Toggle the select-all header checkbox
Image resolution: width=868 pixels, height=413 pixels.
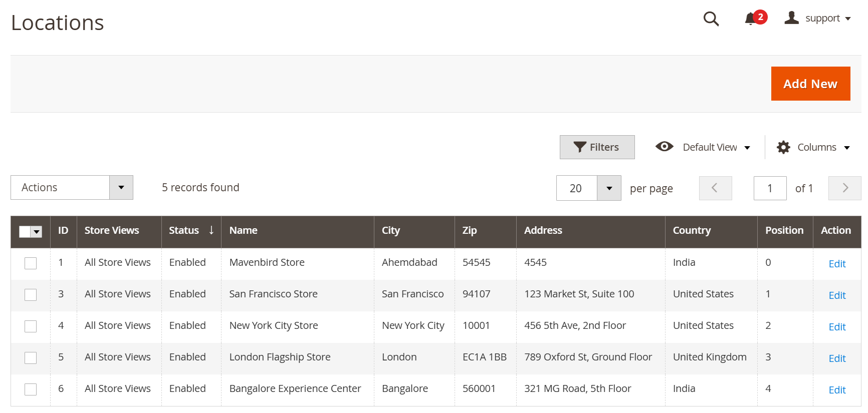point(25,232)
